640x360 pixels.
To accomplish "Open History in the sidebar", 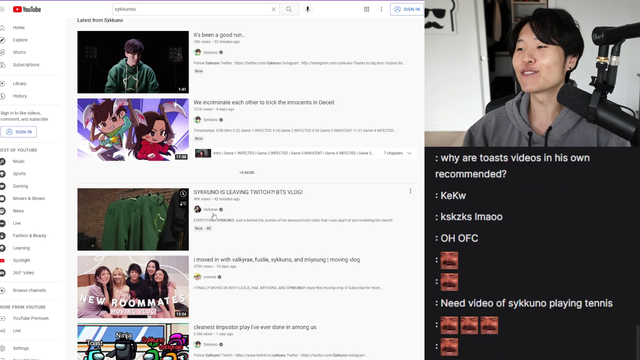I will pos(20,96).
